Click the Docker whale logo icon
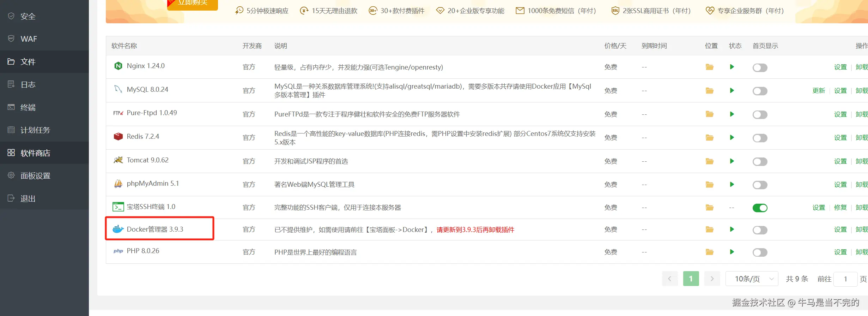The height and width of the screenshot is (316, 868). (x=118, y=229)
